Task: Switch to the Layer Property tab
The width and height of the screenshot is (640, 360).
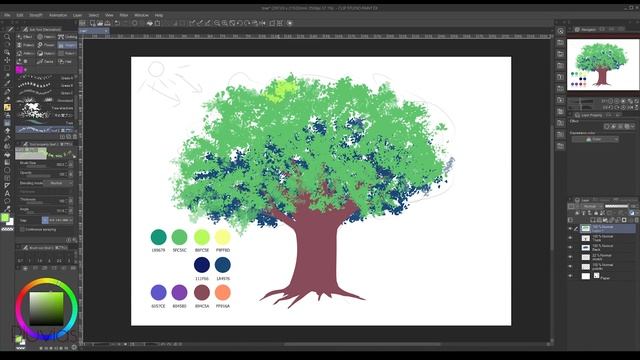Action: (x=588, y=116)
